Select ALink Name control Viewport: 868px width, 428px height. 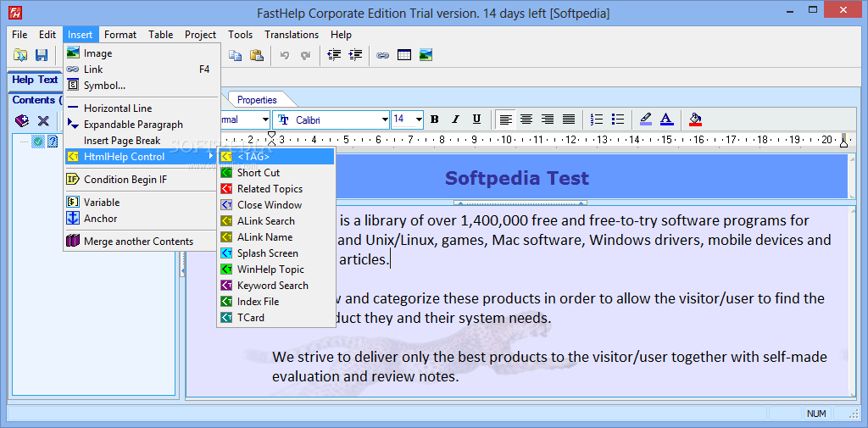[x=276, y=237]
